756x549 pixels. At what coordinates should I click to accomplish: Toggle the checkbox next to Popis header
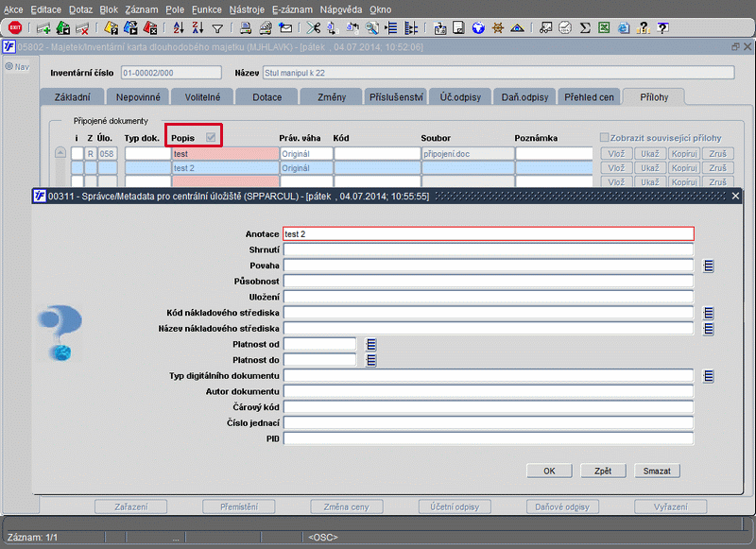pos(210,138)
